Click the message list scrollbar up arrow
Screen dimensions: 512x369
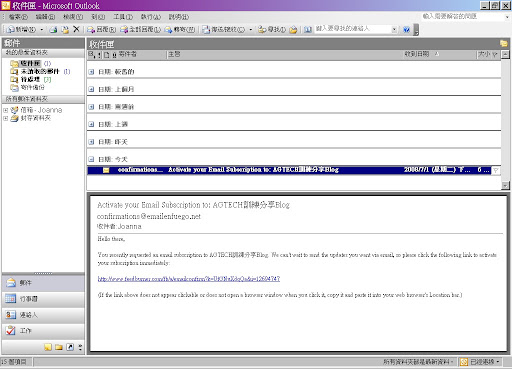pos(505,55)
